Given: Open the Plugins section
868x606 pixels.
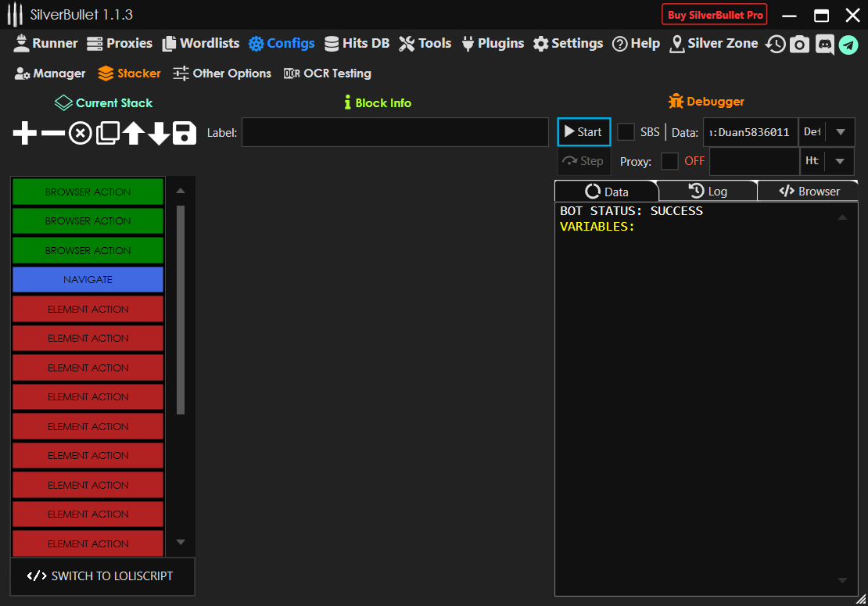Looking at the screenshot, I should (493, 43).
